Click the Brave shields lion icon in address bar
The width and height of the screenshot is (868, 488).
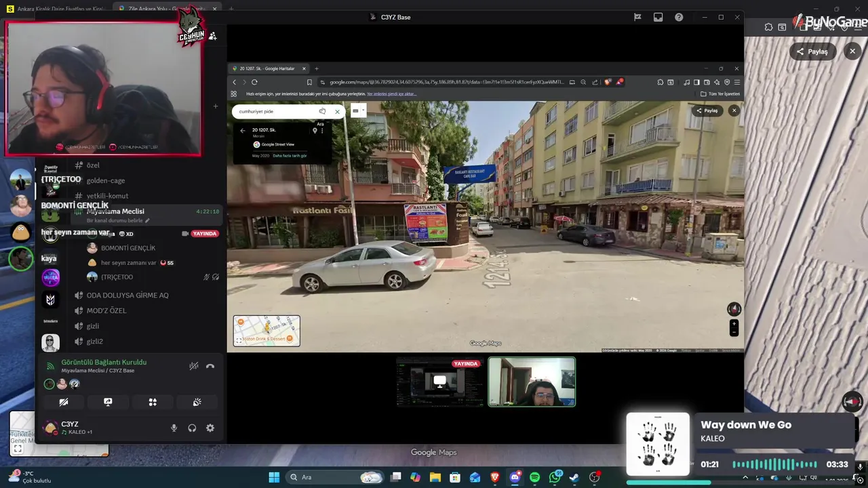coord(608,82)
